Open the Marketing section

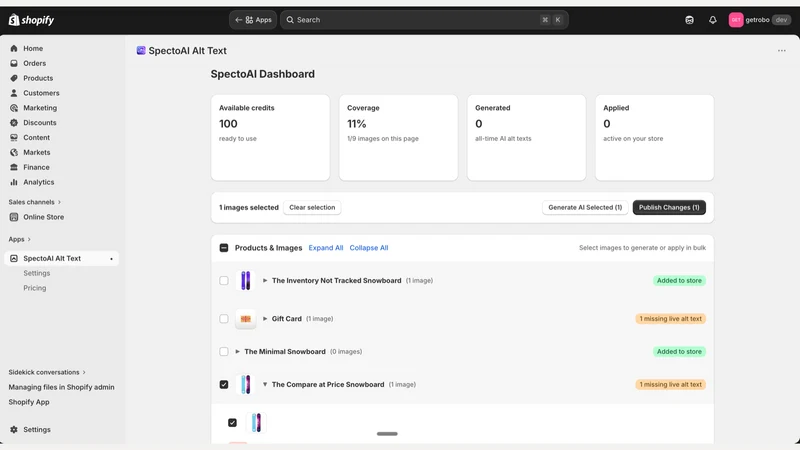point(40,108)
